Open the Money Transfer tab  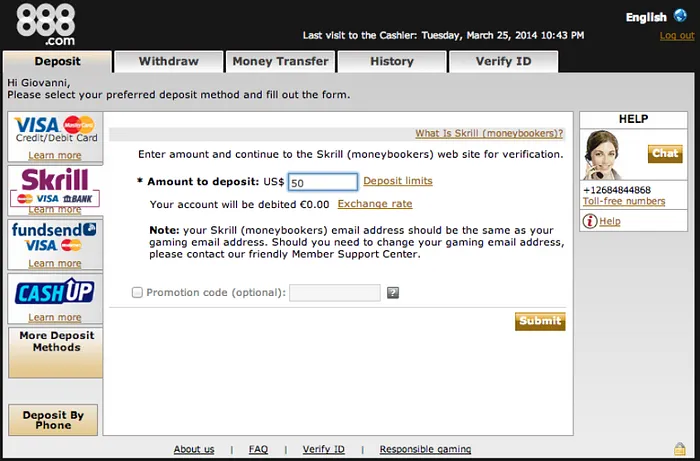(x=280, y=61)
